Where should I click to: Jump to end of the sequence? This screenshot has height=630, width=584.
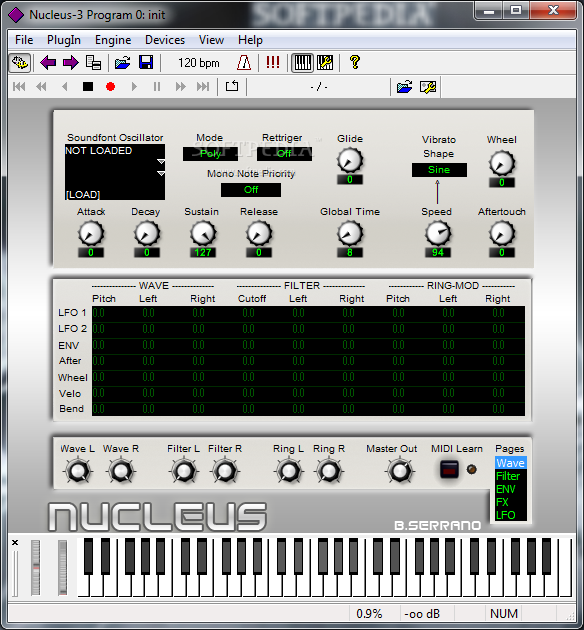203,86
